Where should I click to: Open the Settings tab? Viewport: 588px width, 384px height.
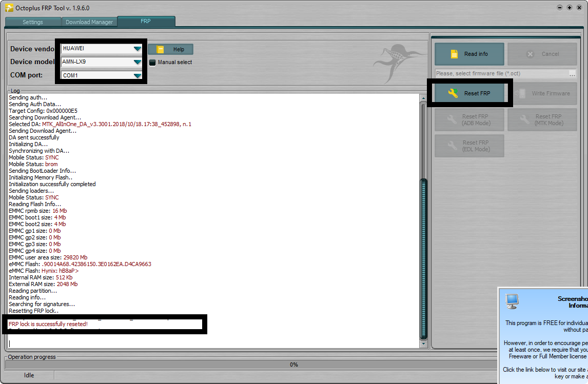click(x=33, y=22)
